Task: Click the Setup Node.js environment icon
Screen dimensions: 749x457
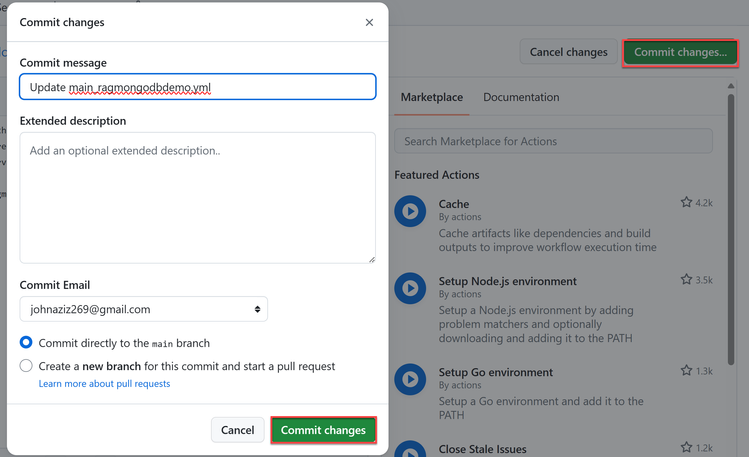Action: pos(410,288)
